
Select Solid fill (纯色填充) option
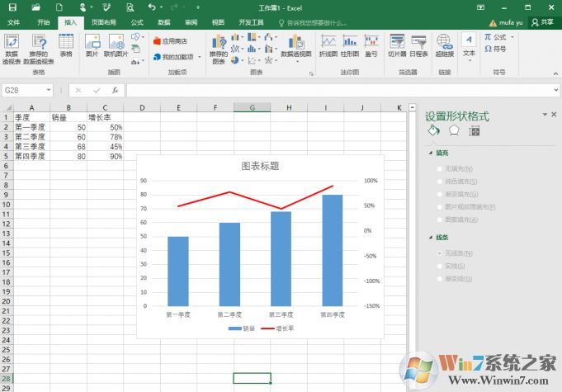(x=457, y=182)
